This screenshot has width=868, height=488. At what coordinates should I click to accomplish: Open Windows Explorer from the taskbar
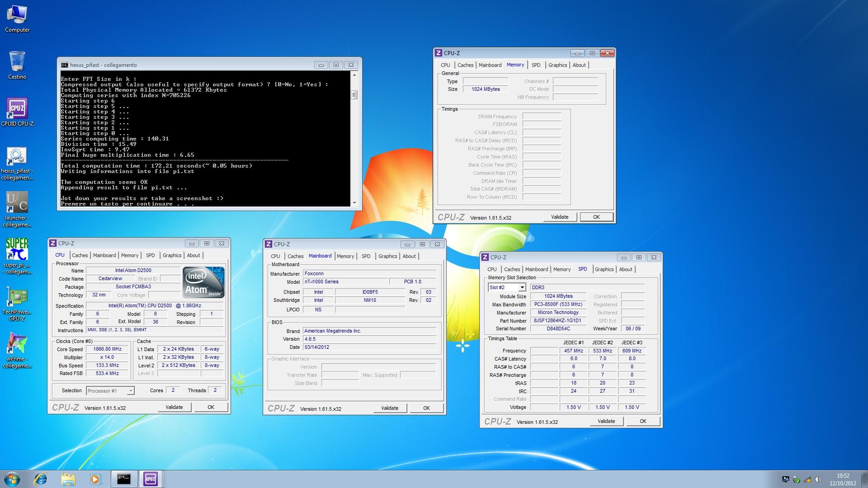pos(68,479)
